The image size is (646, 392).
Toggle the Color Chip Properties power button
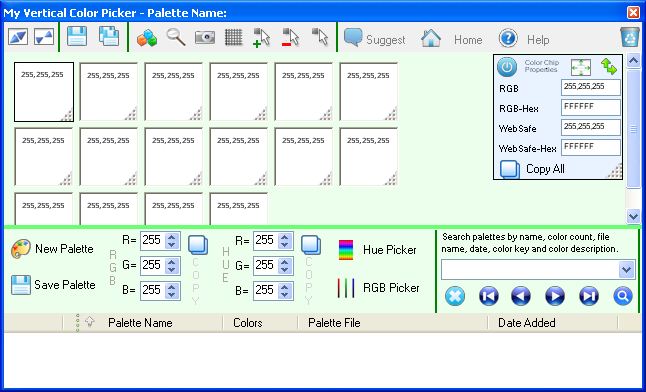(507, 67)
